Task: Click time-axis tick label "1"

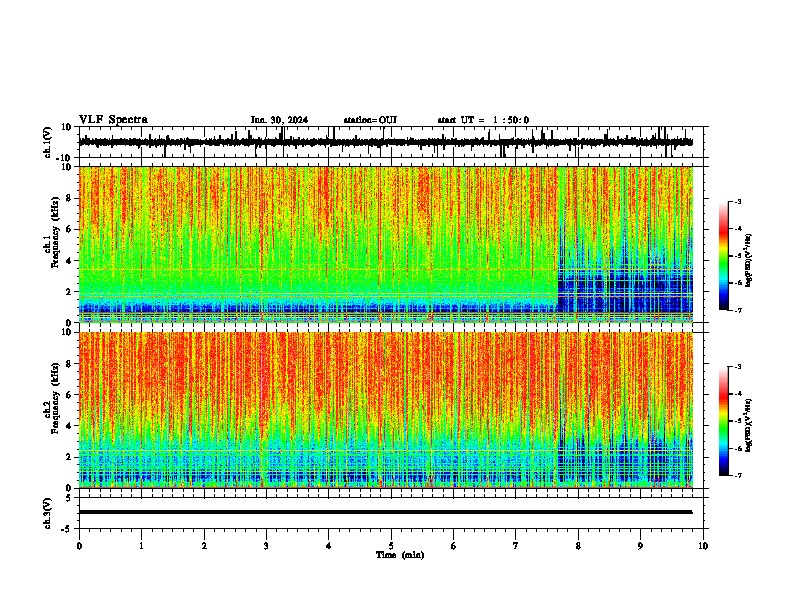Action: pyautogui.click(x=141, y=546)
